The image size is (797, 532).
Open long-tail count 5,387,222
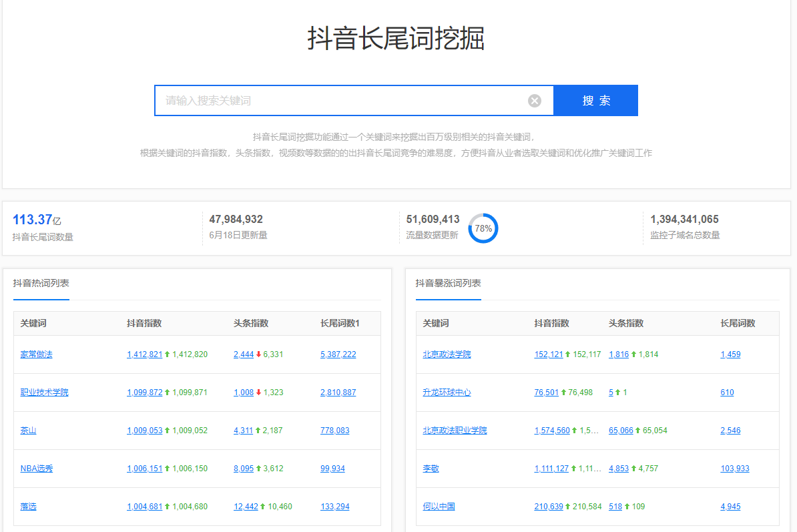(x=338, y=354)
